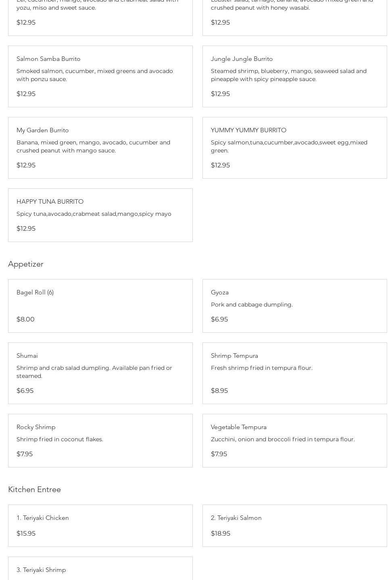Open the Vegetable Tempura card
The image size is (392, 580).
tap(239, 427)
